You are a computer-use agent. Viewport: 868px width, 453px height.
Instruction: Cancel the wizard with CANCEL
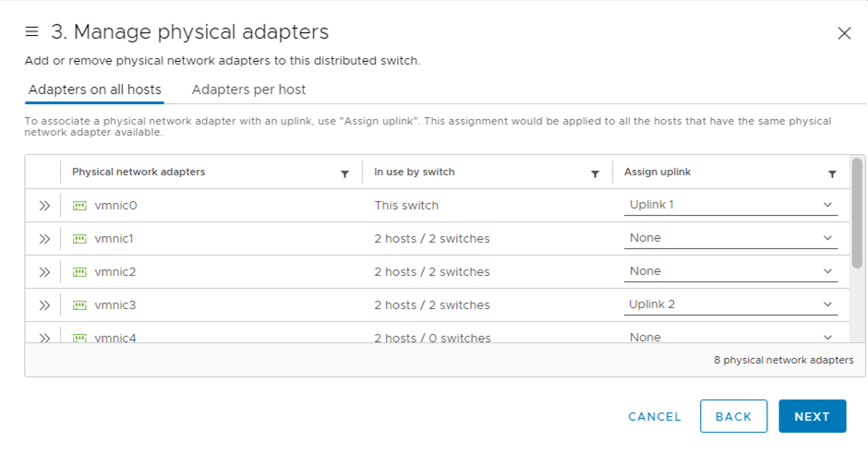tap(655, 417)
